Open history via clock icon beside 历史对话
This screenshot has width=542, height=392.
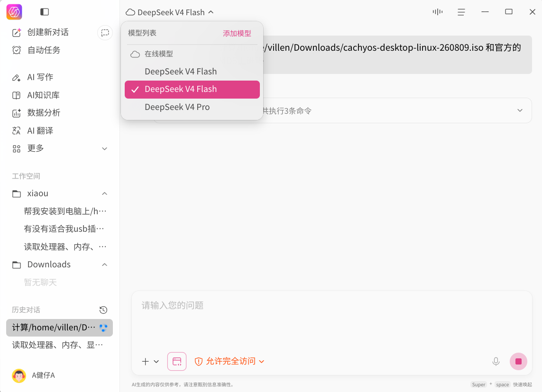(x=103, y=310)
